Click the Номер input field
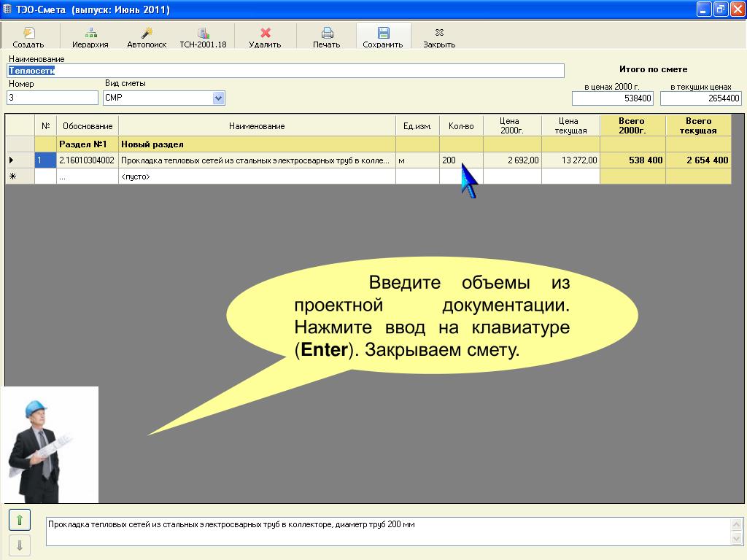The image size is (747, 560). click(53, 98)
